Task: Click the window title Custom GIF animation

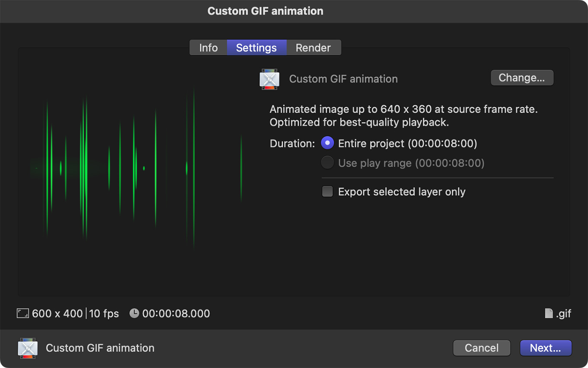Action: (x=265, y=11)
